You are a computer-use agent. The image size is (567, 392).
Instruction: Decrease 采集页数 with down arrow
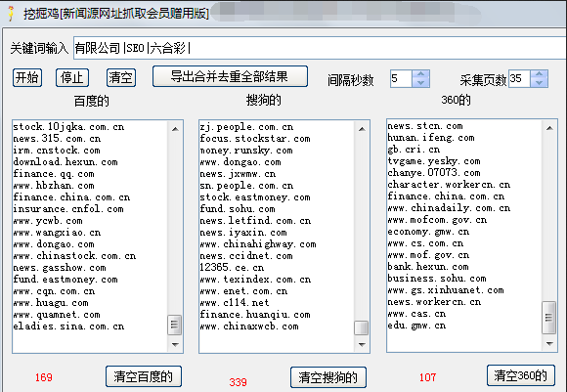click(540, 83)
